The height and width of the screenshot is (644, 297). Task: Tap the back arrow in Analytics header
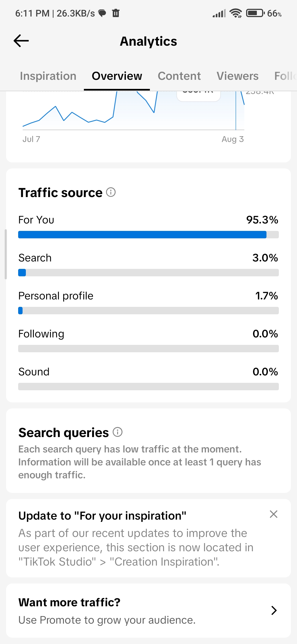pos(21,41)
